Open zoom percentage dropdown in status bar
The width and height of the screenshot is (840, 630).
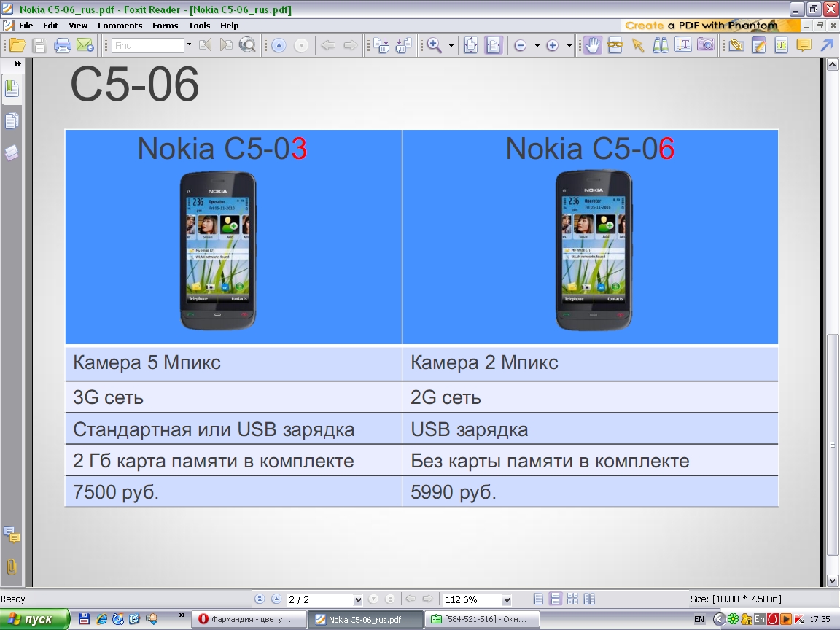pos(507,599)
